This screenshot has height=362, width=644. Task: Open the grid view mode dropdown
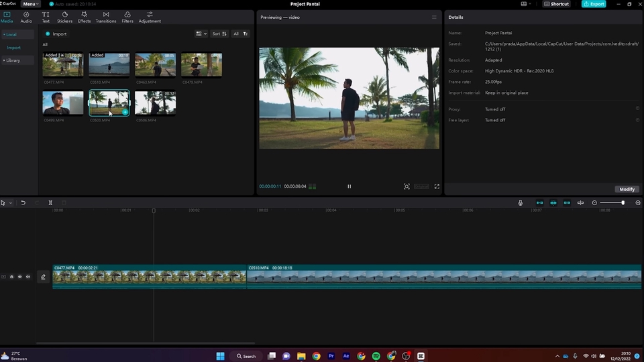coord(201,34)
